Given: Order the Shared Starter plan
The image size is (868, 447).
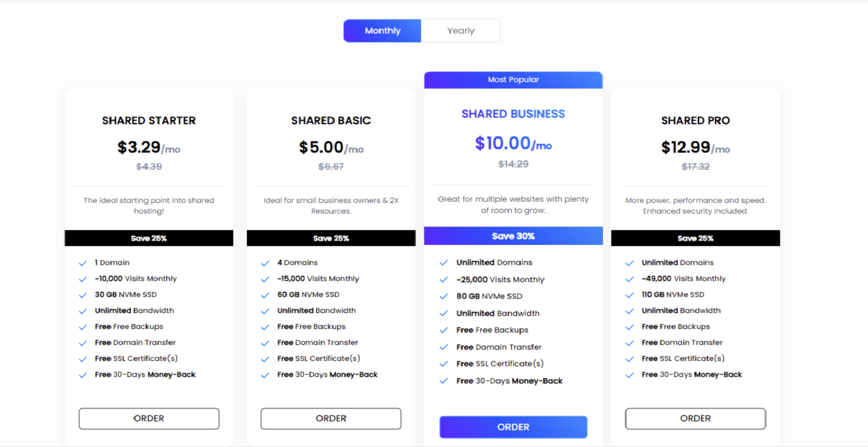Looking at the screenshot, I should (x=149, y=419).
